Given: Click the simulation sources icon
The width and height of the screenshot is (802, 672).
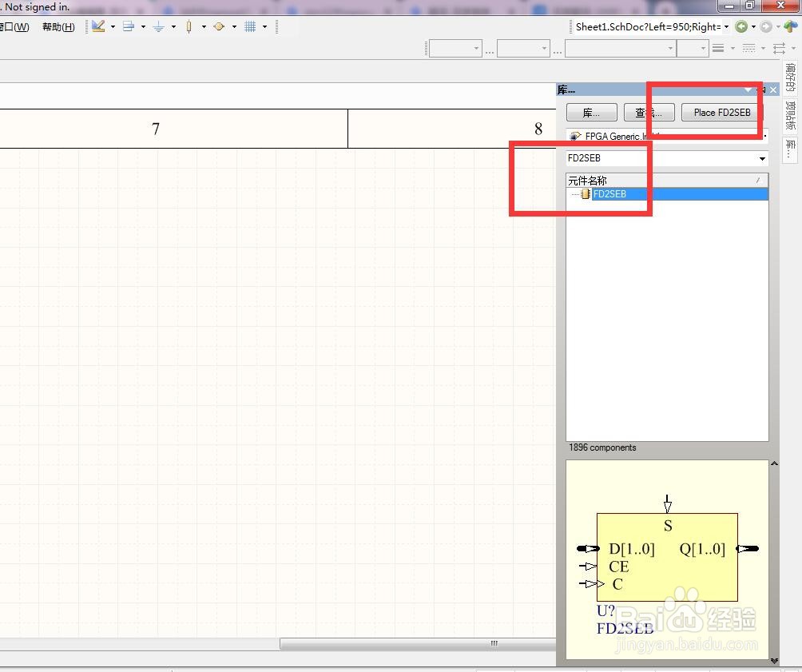Looking at the screenshot, I should [219, 26].
